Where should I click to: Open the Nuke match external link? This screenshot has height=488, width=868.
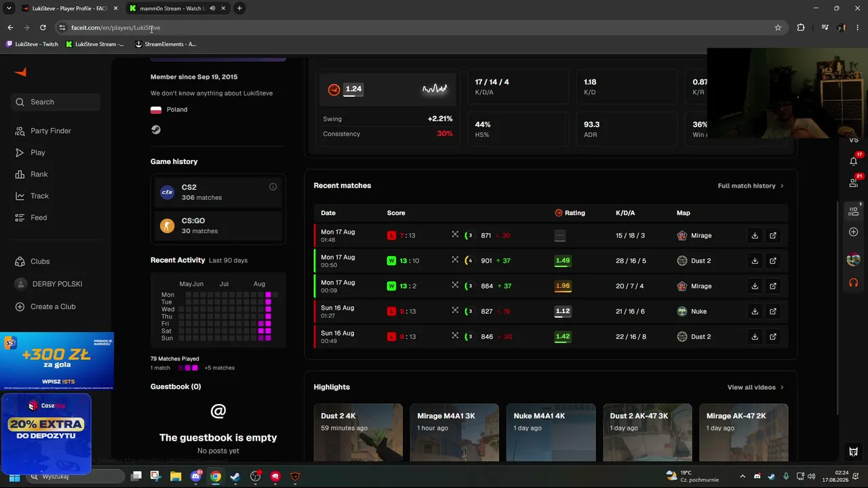click(773, 312)
